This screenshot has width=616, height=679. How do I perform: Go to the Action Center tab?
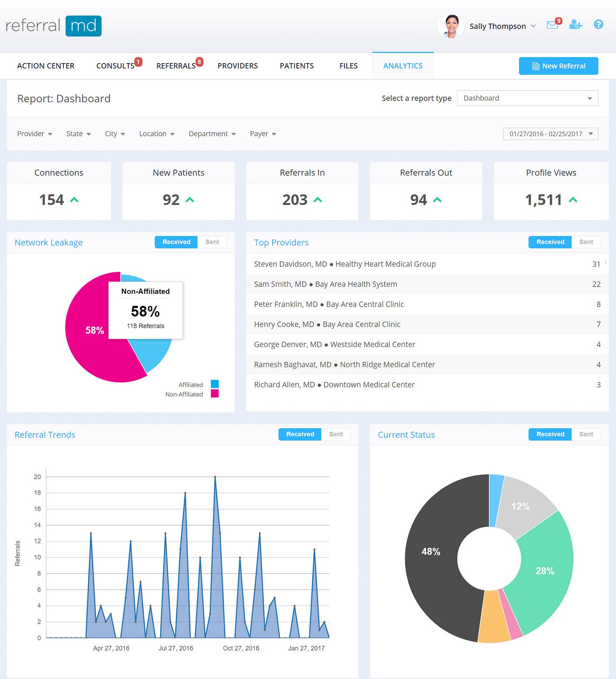coord(45,66)
